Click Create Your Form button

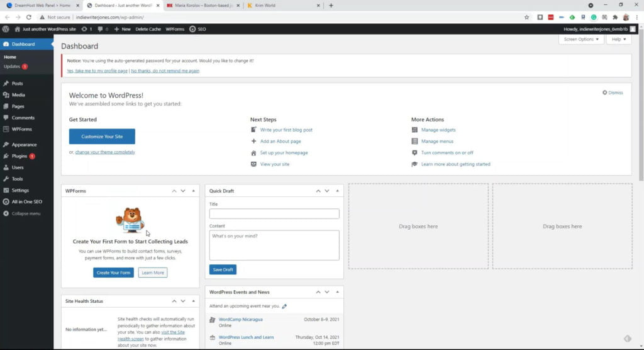coord(113,273)
